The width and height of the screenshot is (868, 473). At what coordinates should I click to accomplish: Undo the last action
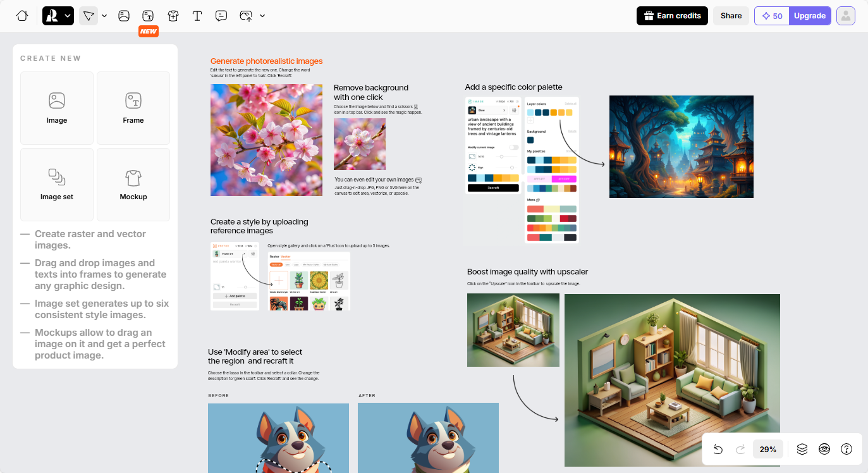pyautogui.click(x=718, y=449)
